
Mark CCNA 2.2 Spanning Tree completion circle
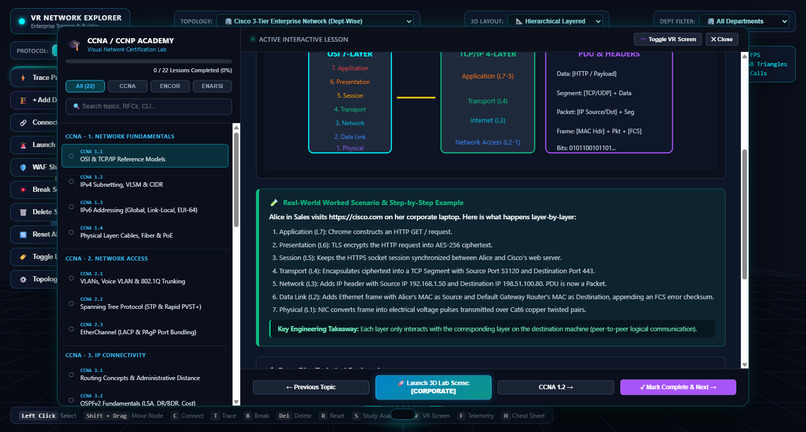click(71, 303)
